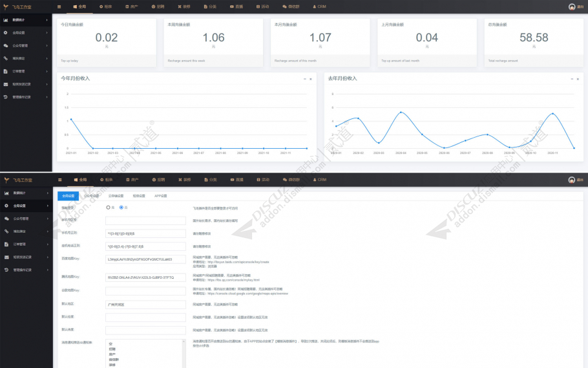Click the 2021-01 data point on 今年月份收入 chart
This screenshot has width=588, height=368.
pos(71,120)
